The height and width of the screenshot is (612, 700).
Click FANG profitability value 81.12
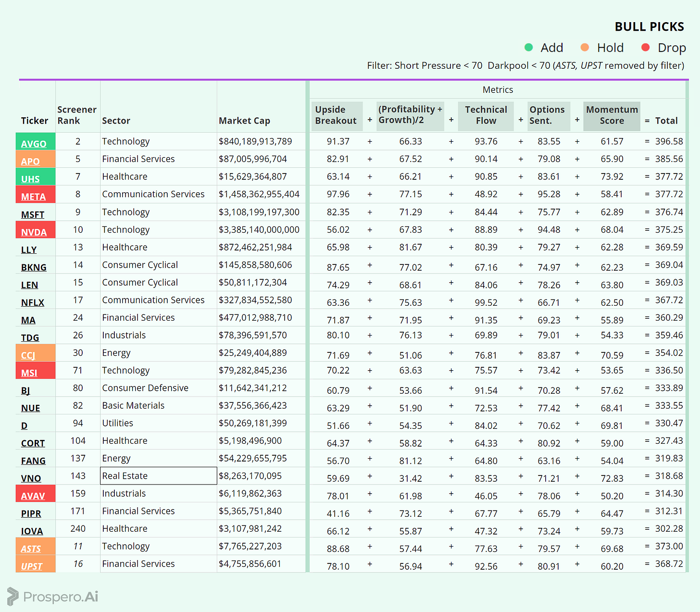pos(411,461)
